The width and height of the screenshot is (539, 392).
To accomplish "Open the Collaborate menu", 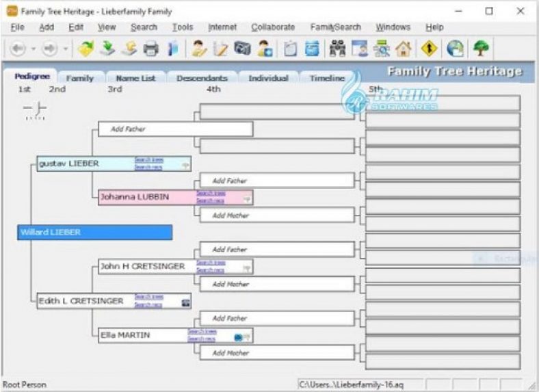I will (x=273, y=27).
